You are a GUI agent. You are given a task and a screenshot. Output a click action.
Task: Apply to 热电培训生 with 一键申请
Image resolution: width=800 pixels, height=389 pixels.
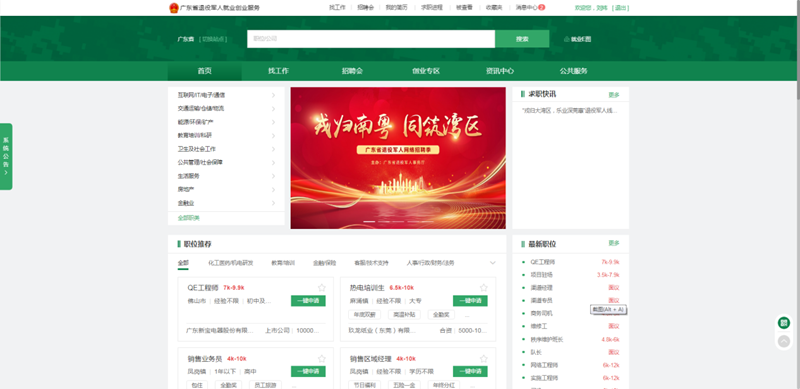pos(470,301)
